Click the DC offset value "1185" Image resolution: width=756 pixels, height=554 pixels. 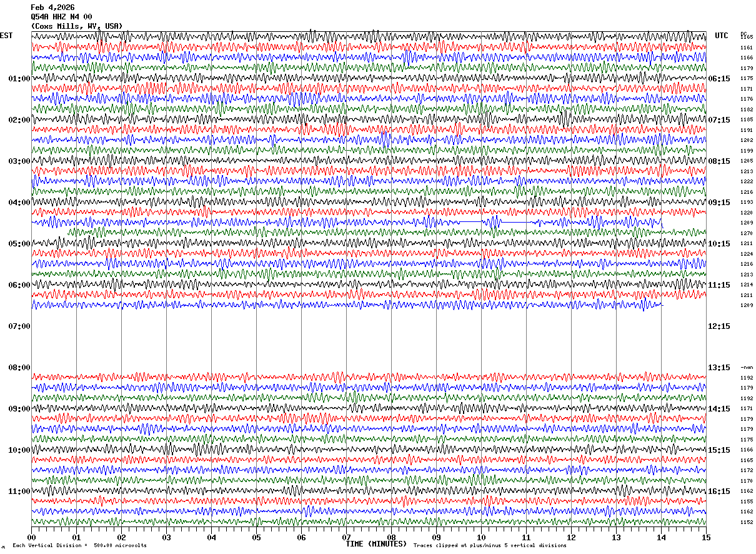747,119
